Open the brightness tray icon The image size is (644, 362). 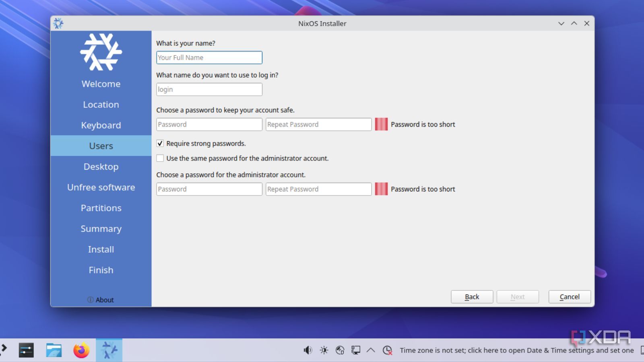[324, 350]
